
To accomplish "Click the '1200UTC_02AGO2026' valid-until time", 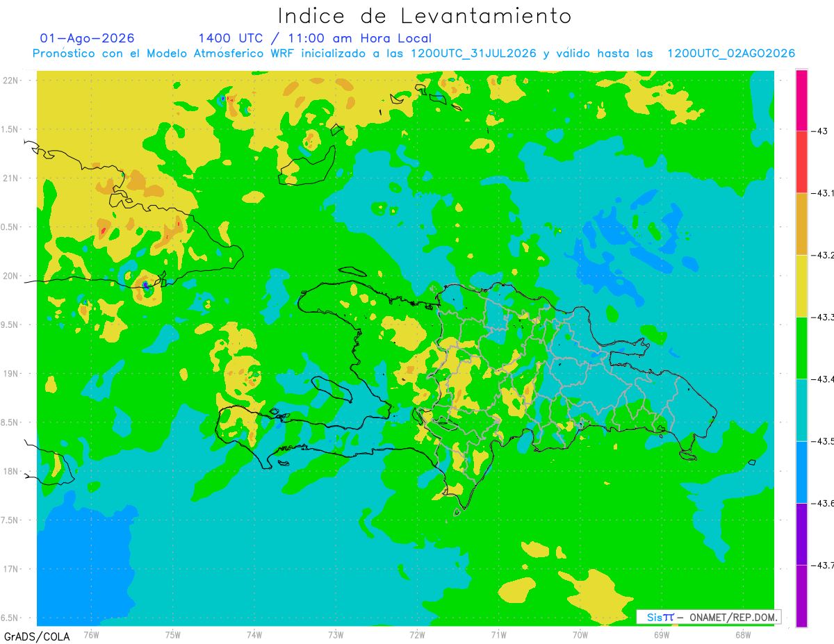I will [731, 53].
